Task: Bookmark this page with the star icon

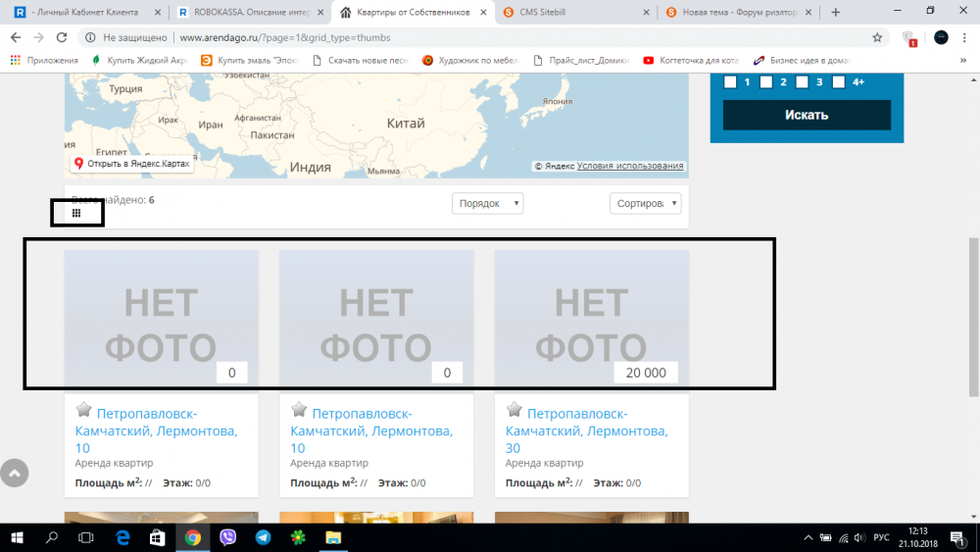Action: point(877,37)
